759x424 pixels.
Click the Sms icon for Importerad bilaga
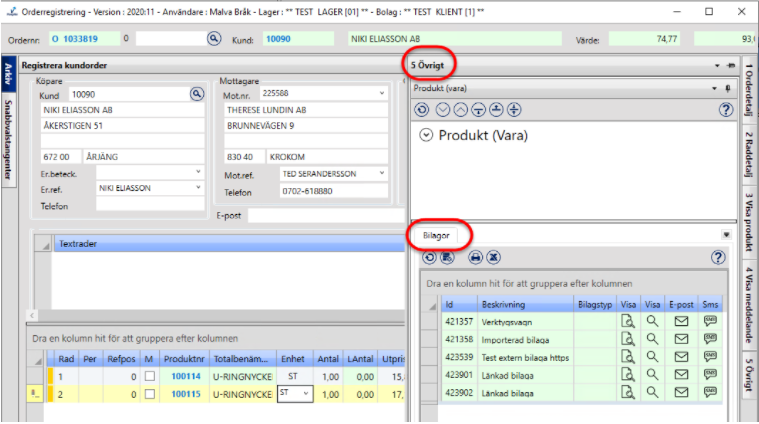click(711, 340)
